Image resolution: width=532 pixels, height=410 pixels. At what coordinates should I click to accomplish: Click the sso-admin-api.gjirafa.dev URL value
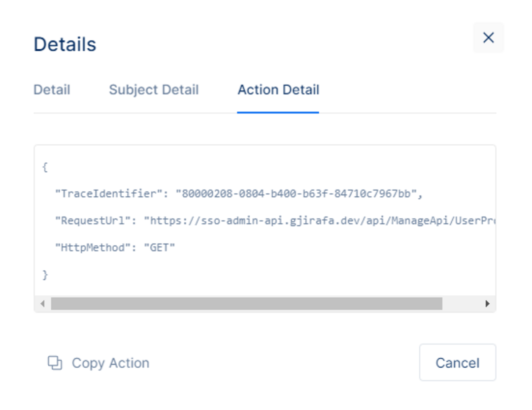[320, 221]
